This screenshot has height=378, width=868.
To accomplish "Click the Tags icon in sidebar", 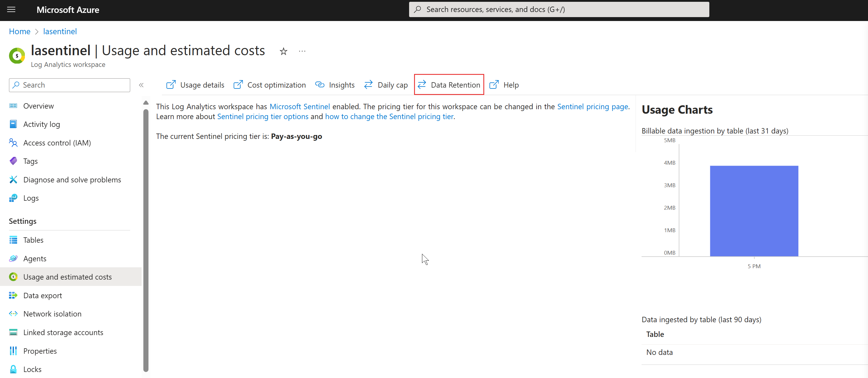I will click(x=13, y=161).
